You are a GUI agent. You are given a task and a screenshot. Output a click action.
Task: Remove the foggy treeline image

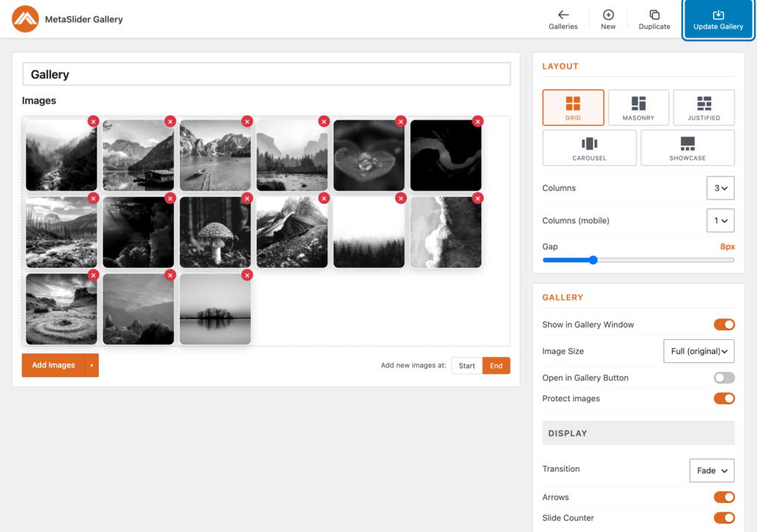click(x=401, y=199)
